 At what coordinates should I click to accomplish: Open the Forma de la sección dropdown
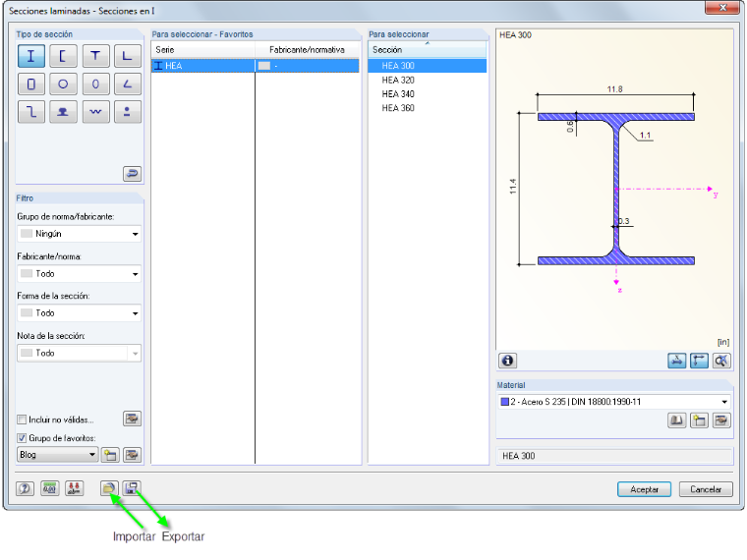[79, 312]
